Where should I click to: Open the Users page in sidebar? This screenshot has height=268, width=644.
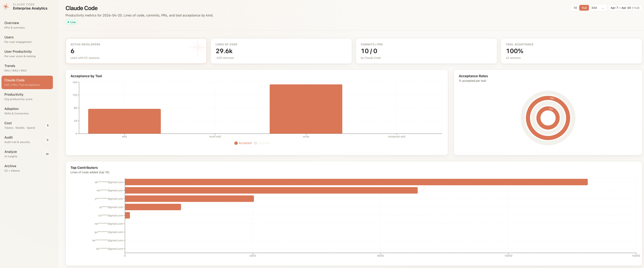(27, 39)
